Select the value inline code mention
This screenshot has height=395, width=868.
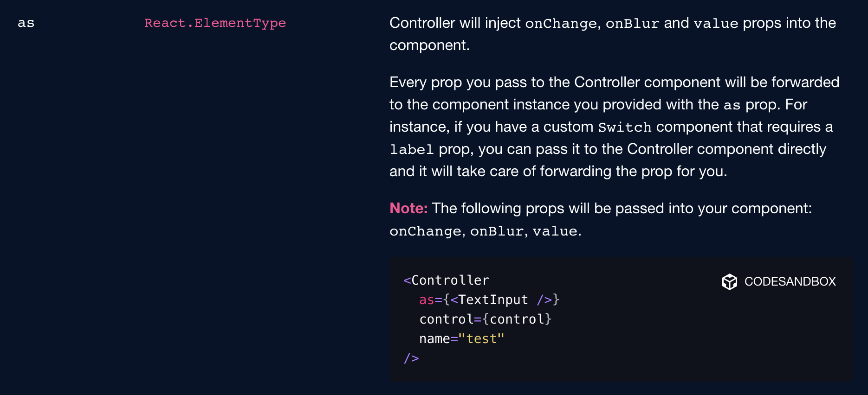coord(718,23)
